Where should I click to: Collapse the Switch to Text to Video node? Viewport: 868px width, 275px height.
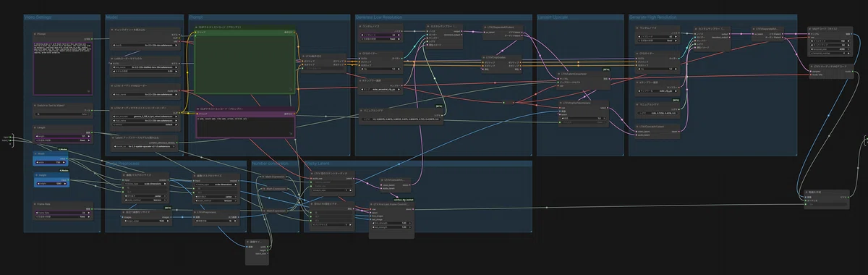(35, 106)
